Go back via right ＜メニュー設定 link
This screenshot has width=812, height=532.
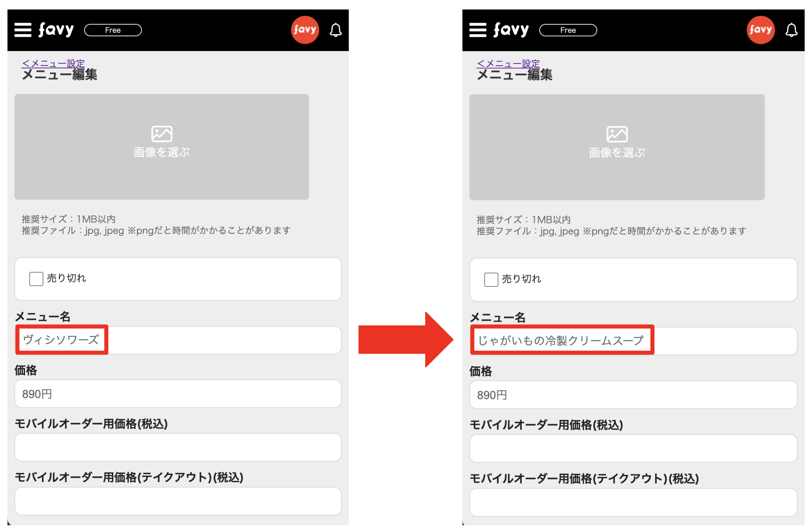508,64
